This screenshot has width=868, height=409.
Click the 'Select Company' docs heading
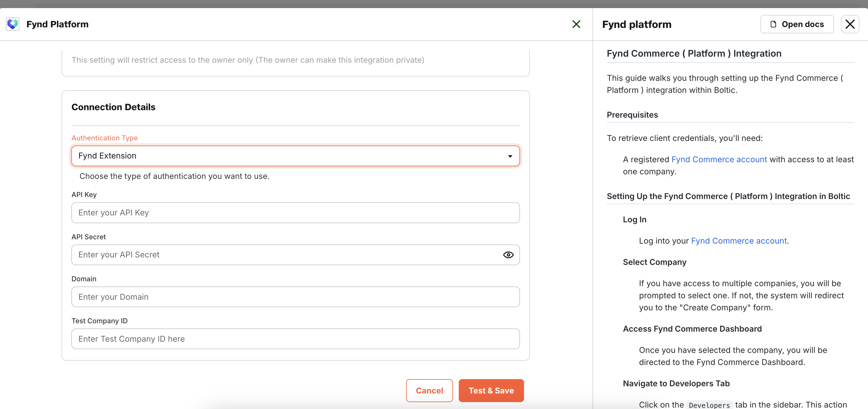(654, 262)
